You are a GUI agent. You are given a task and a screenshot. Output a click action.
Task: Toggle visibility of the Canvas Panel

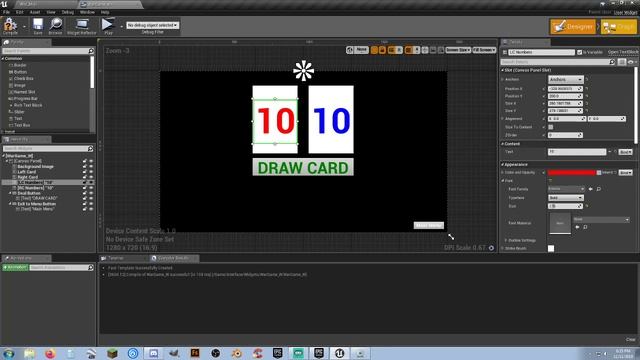click(91, 161)
